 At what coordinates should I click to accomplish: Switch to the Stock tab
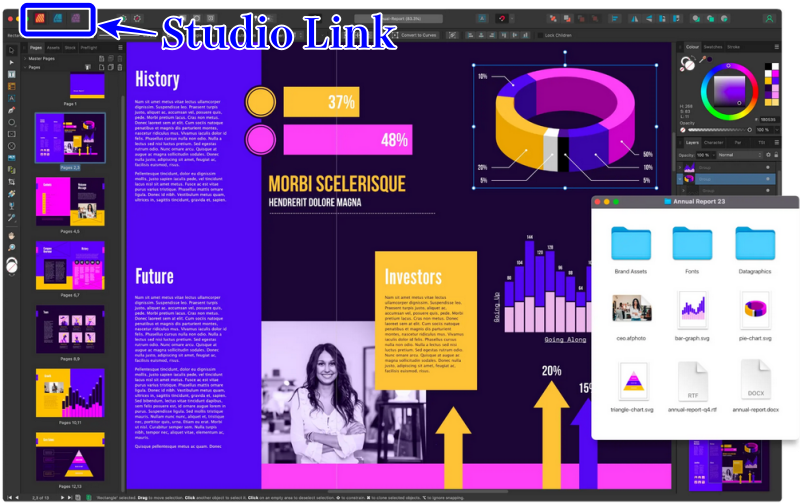(70, 47)
